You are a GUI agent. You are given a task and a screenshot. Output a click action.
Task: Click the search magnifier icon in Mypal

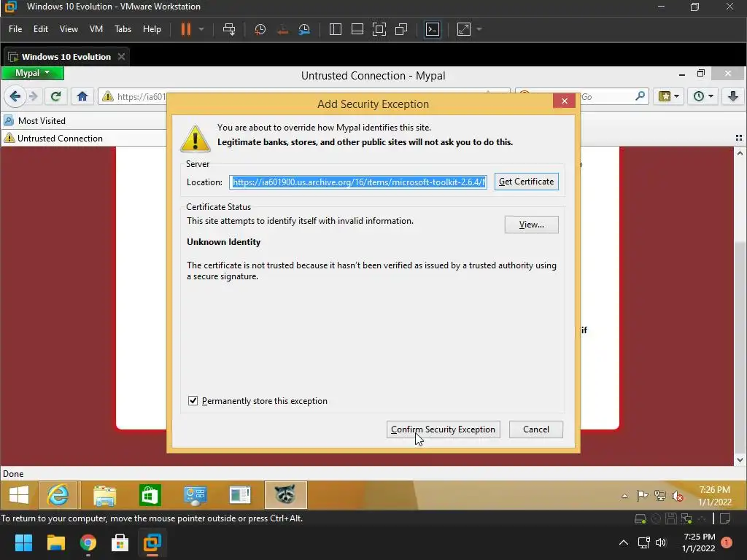click(640, 96)
